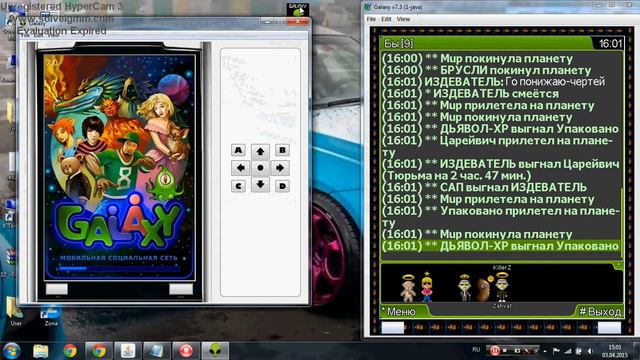Open first Chrome icon on taskbar
640x360 pixels.
tap(70, 351)
